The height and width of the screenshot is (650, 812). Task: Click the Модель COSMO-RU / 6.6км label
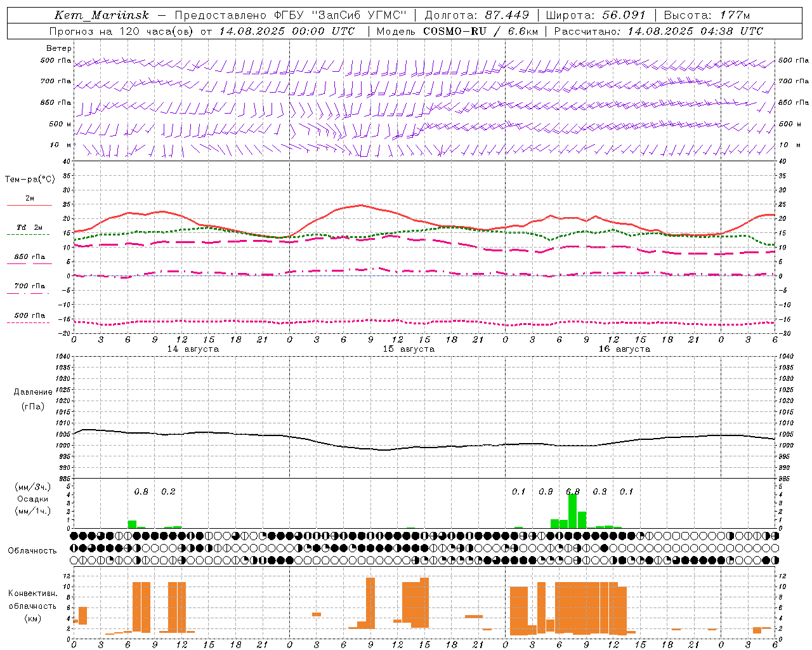click(x=457, y=31)
